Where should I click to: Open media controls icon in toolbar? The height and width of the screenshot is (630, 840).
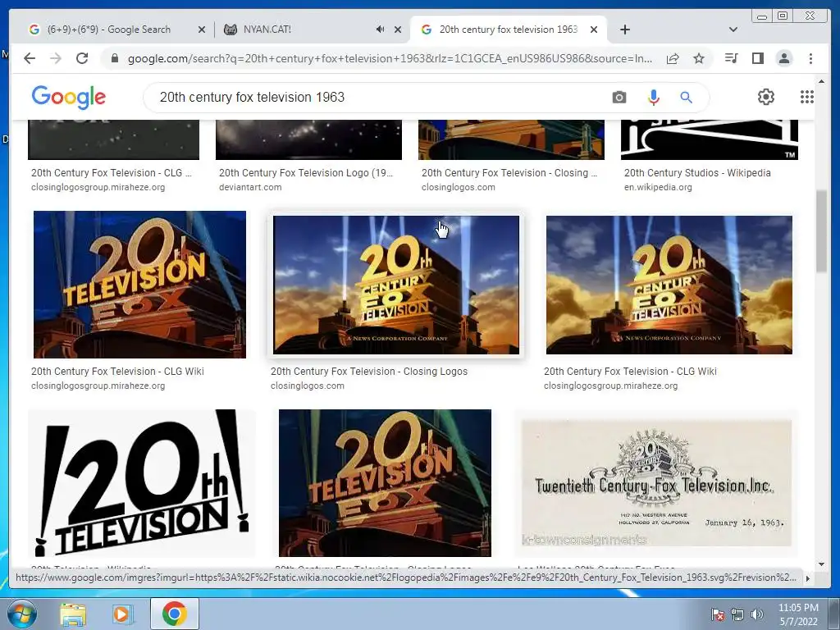[x=731, y=58]
